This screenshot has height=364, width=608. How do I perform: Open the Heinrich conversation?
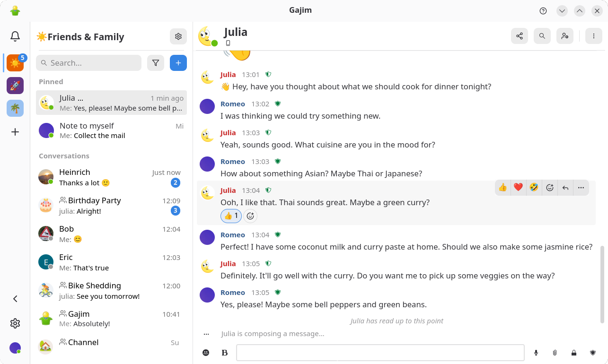111,177
